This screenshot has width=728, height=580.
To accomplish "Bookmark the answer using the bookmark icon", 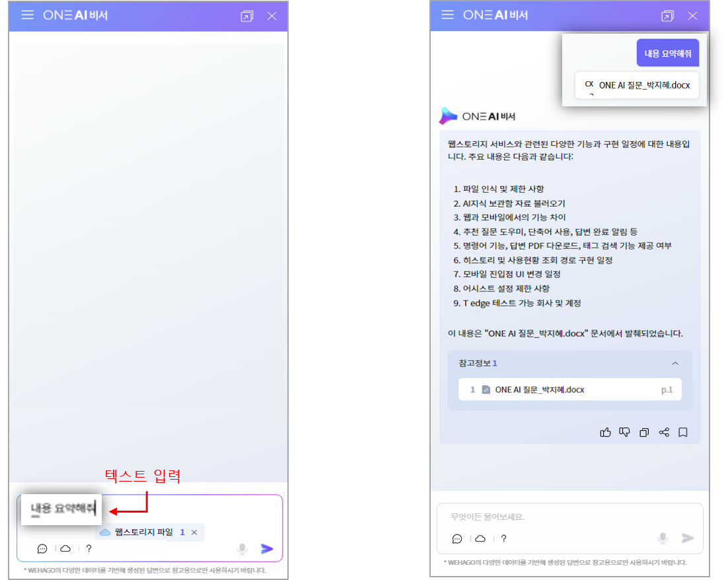I will [x=683, y=432].
